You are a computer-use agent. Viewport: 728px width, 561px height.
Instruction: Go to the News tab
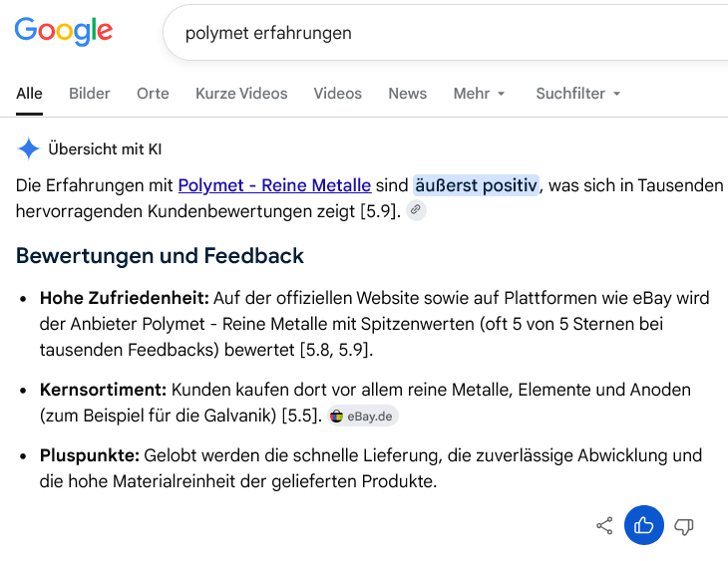[407, 94]
